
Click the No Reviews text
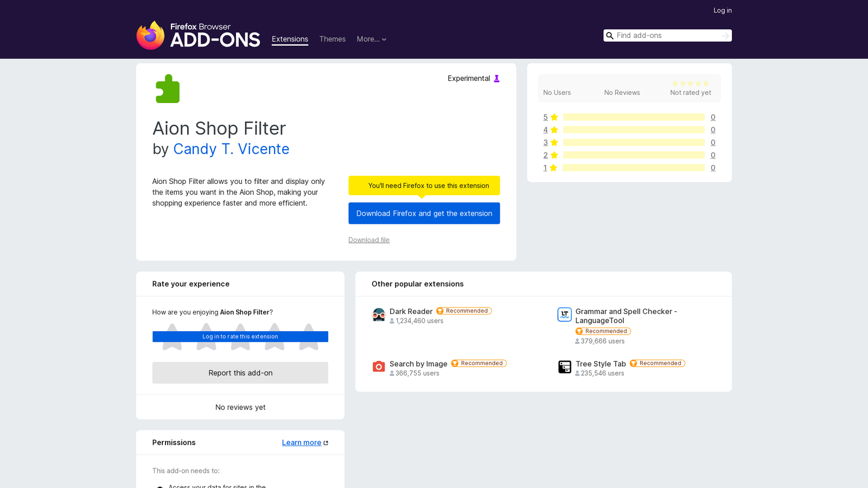pos(622,93)
